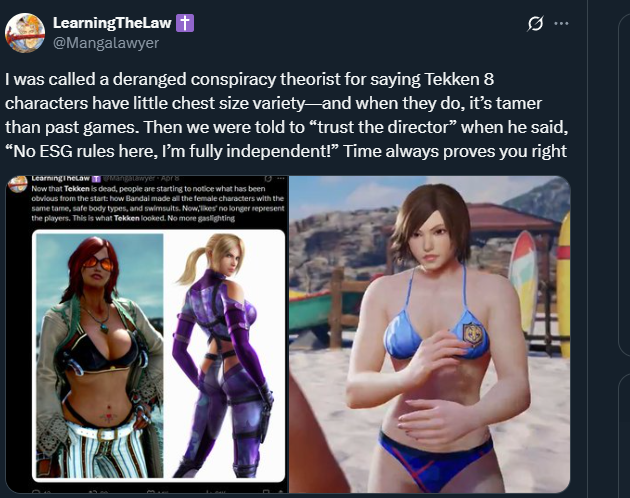Click the small avatar inside the embedded screenshot
630x498 pixels.
click(18, 184)
